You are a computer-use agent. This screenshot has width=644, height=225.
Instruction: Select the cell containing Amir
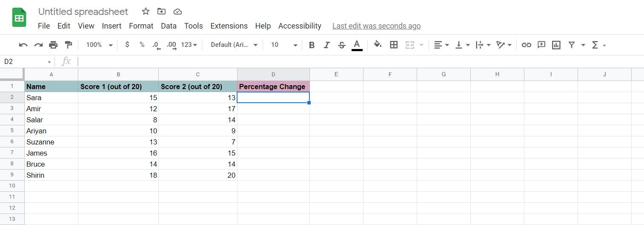point(52,109)
